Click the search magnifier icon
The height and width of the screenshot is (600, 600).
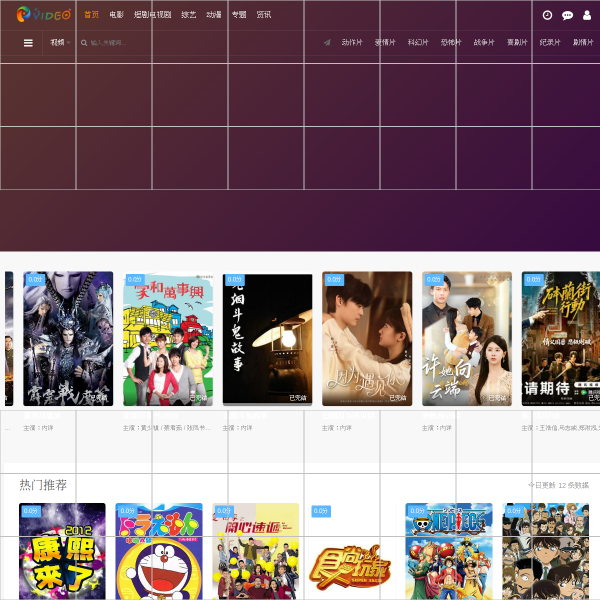(x=84, y=43)
